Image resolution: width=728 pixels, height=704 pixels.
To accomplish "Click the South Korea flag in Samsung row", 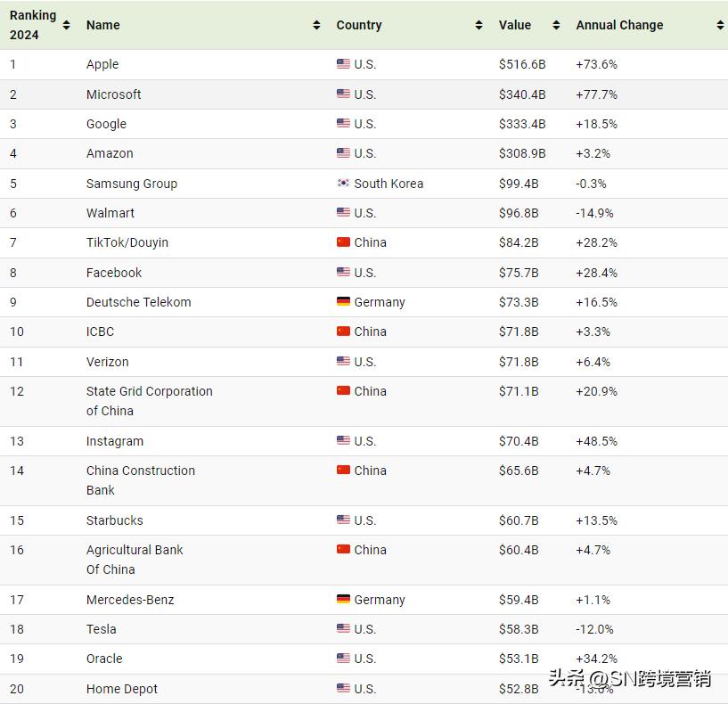I will click(x=343, y=184).
